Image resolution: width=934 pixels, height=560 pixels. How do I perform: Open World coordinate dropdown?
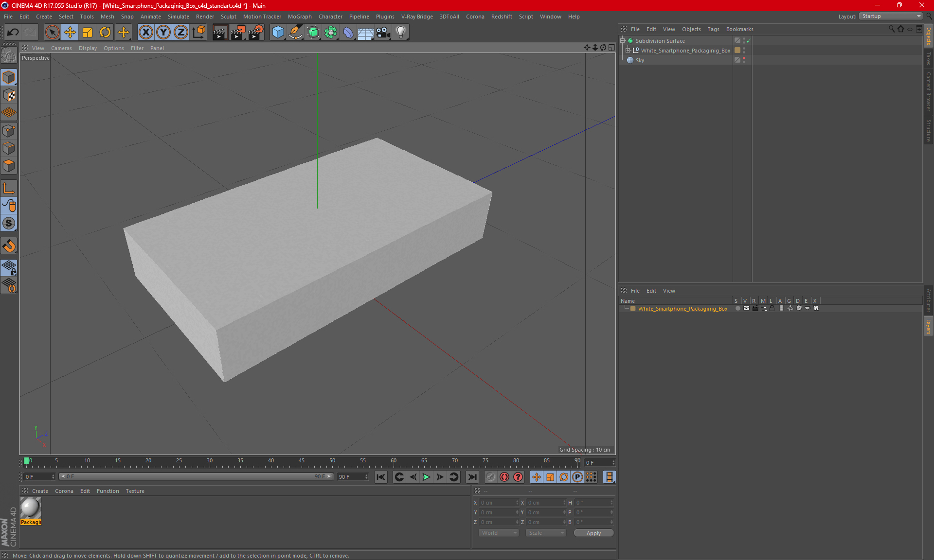pos(499,533)
